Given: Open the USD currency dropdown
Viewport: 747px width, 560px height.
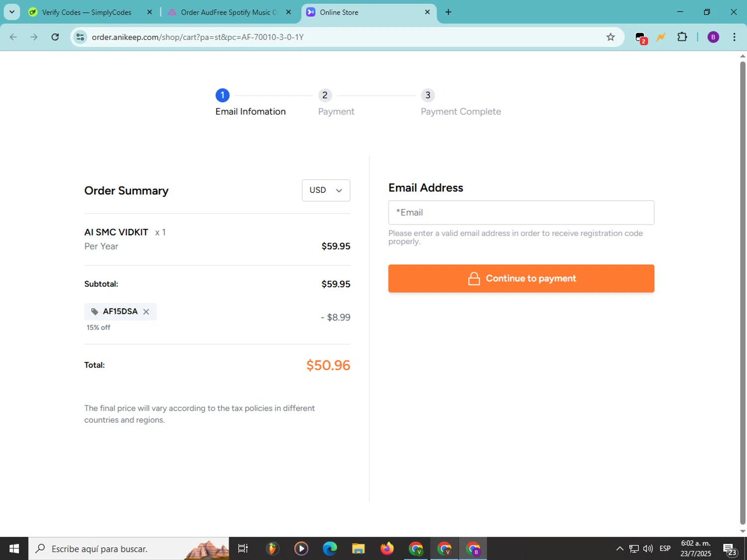Looking at the screenshot, I should tap(326, 190).
